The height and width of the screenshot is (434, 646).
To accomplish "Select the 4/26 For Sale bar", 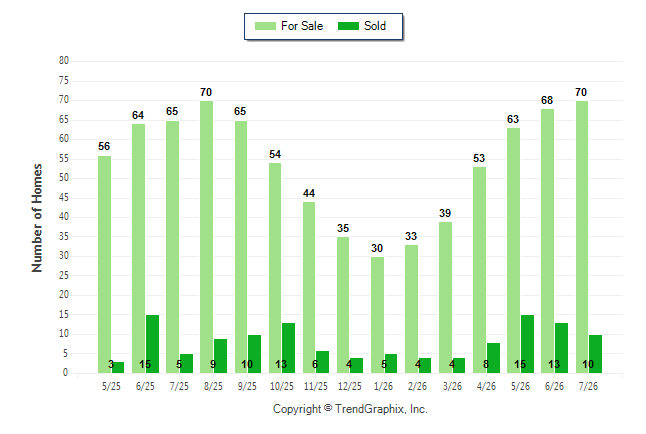I will click(480, 270).
